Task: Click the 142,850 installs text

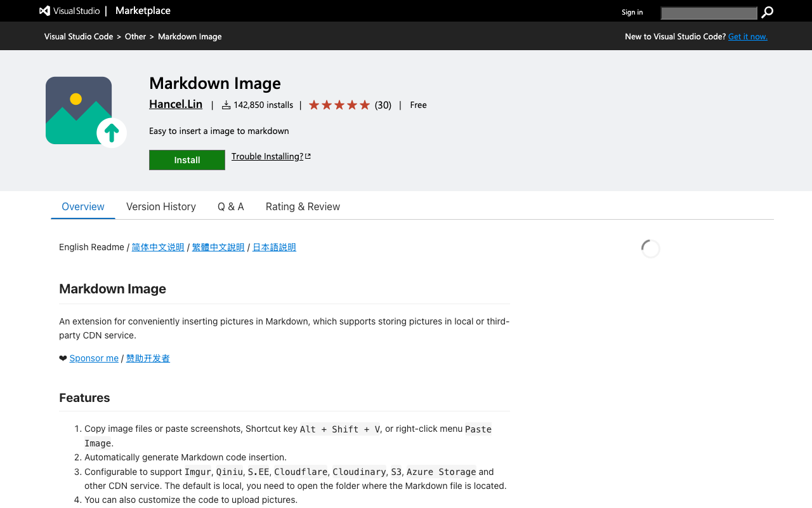Action: tap(263, 105)
